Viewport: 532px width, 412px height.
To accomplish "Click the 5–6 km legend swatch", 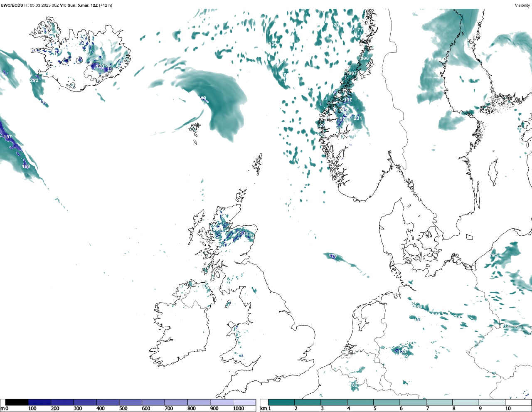I will tap(387, 402).
